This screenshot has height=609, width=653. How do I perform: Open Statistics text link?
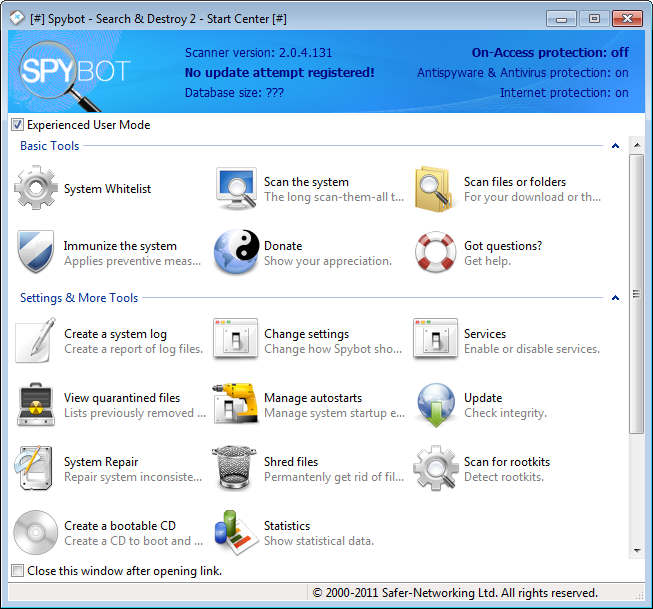point(287,526)
